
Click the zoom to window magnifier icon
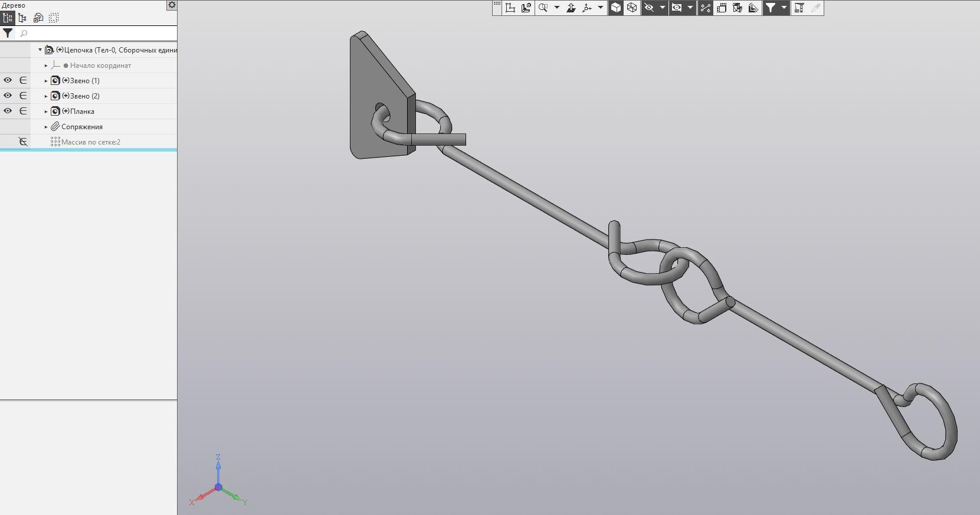543,8
